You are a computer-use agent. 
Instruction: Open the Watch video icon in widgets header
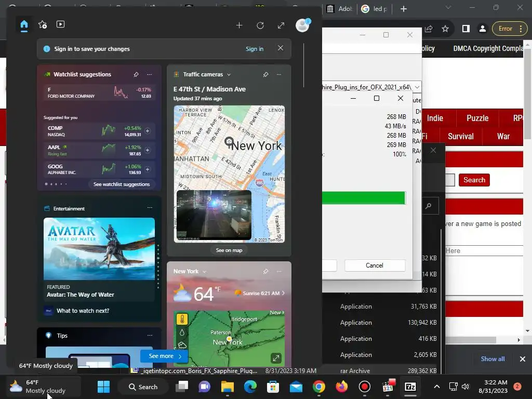coord(60,24)
